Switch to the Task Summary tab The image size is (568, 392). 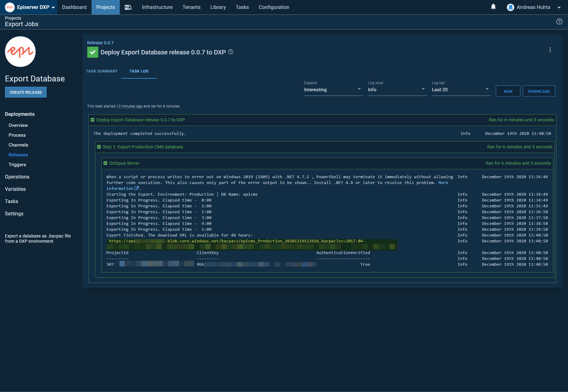tap(101, 71)
